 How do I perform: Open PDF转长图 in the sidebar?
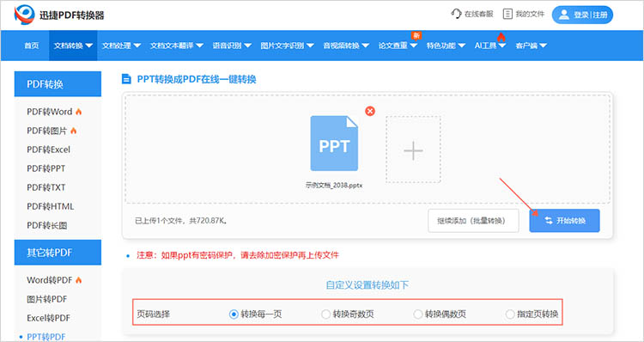[47, 225]
